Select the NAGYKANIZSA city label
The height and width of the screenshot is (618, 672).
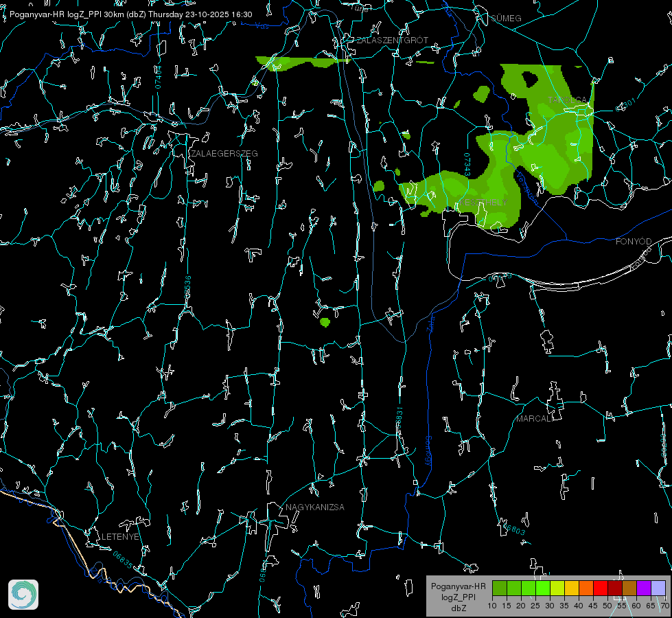pos(315,507)
